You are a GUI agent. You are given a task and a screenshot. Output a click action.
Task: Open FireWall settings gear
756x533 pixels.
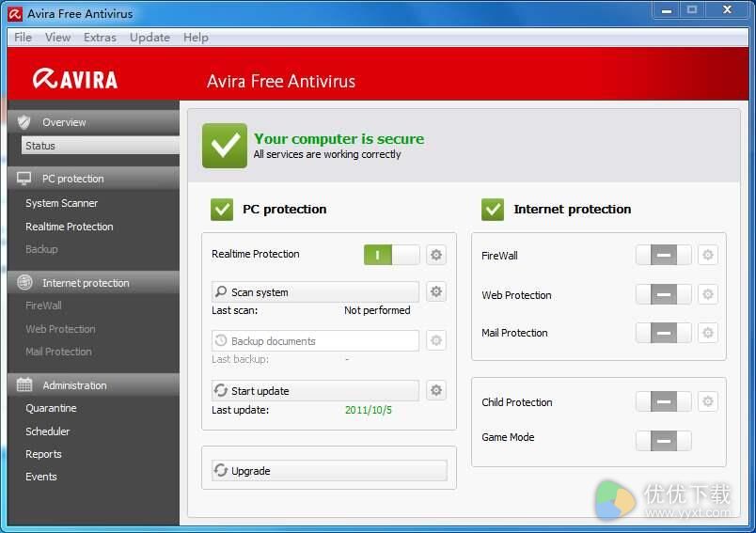(707, 255)
